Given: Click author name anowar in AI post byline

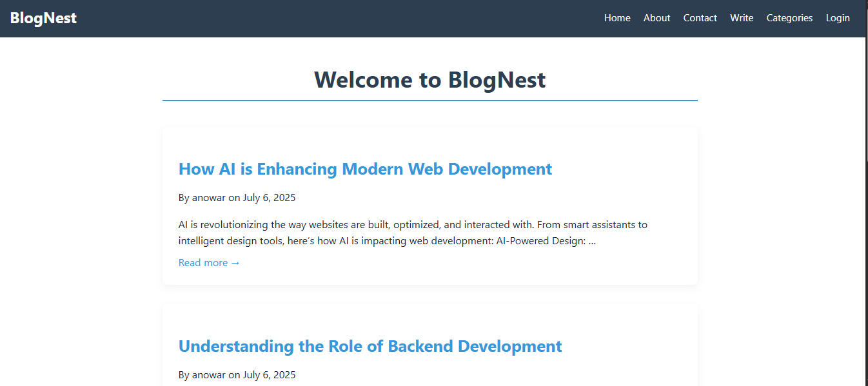Looking at the screenshot, I should point(208,198).
